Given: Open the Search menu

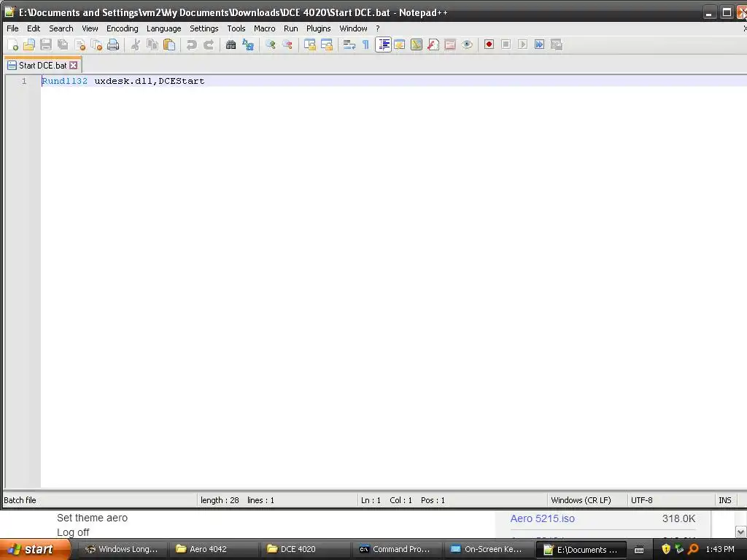Looking at the screenshot, I should (61, 28).
